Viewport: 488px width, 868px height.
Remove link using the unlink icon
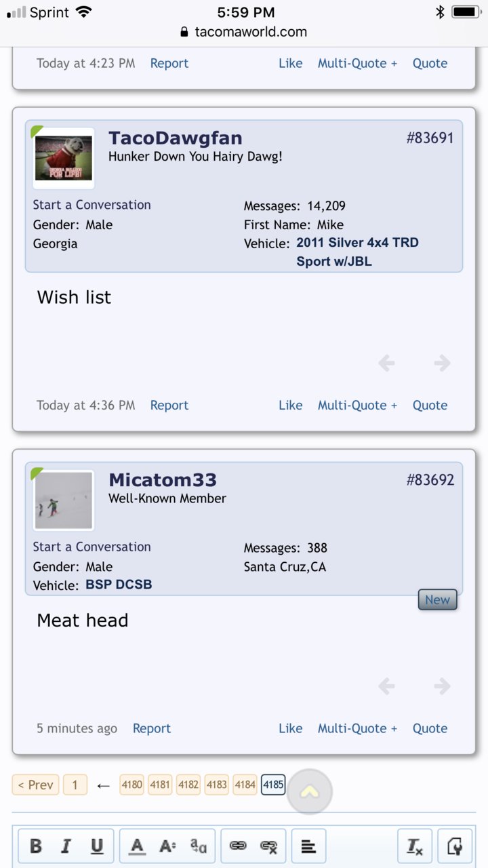pyautogui.click(x=269, y=846)
